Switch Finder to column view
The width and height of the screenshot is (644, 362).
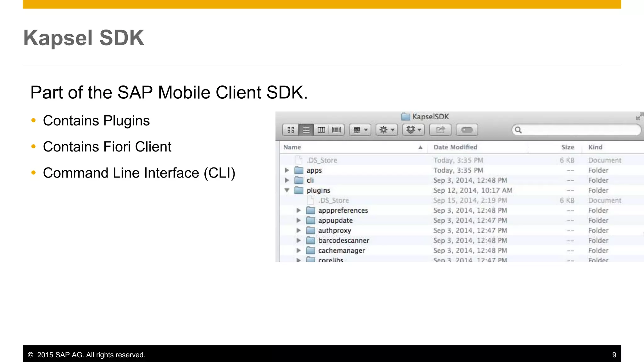pos(321,130)
